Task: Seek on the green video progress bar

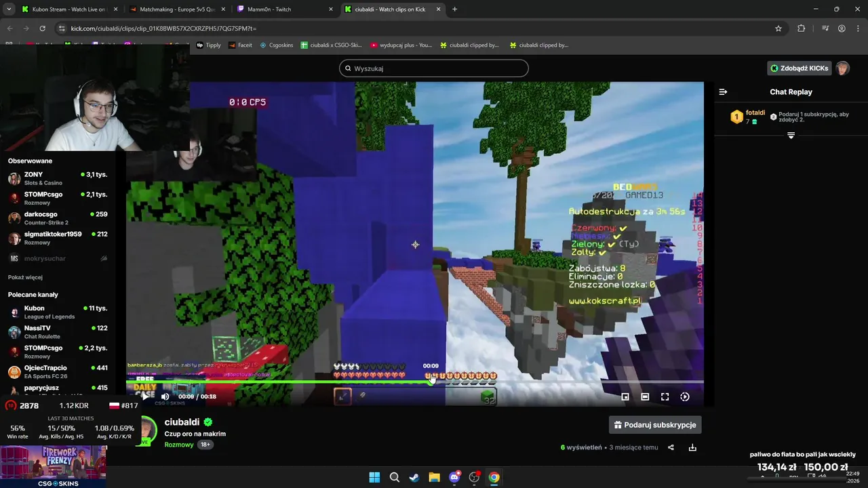Action: (415, 382)
